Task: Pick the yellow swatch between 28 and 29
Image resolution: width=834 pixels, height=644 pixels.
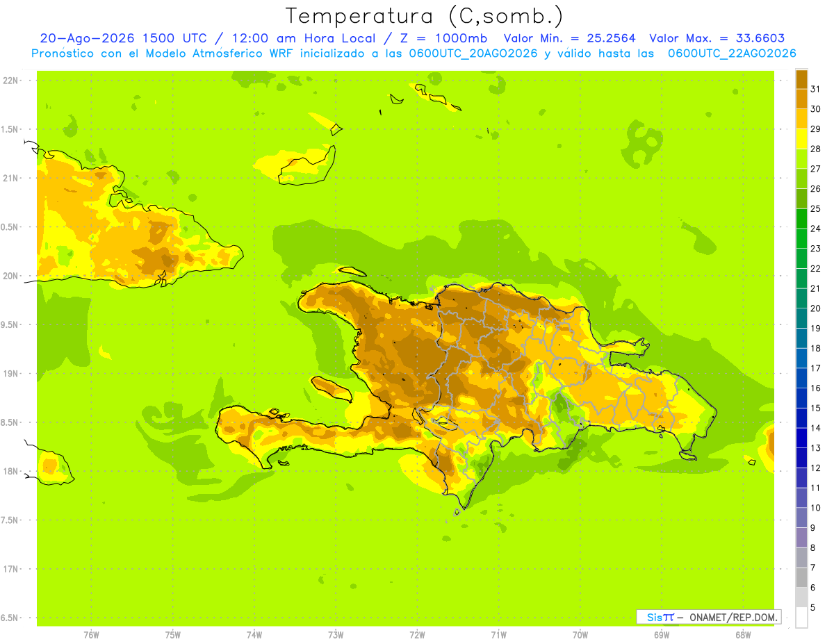Action: pyautogui.click(x=801, y=138)
